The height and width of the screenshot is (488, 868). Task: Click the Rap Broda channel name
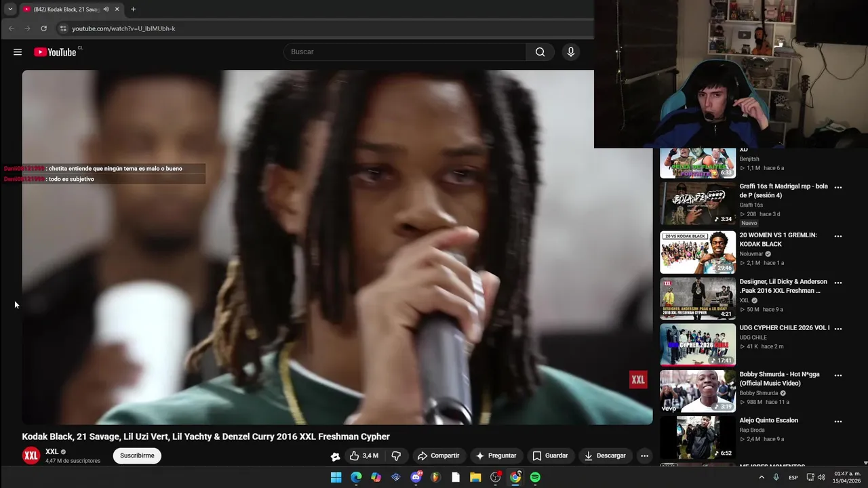coord(752,430)
